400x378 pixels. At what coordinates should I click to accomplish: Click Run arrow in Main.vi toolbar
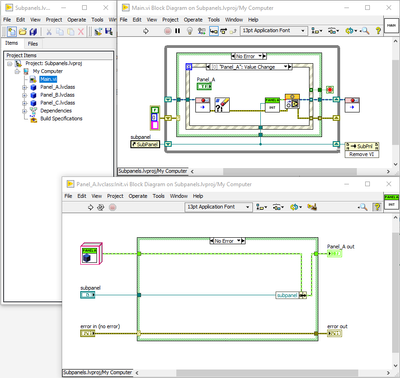(146, 31)
